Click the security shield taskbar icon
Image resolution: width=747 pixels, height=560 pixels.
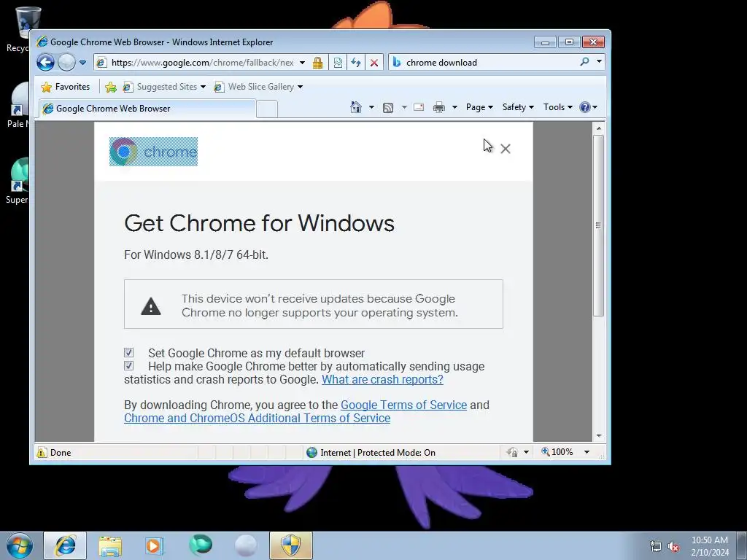(x=291, y=545)
